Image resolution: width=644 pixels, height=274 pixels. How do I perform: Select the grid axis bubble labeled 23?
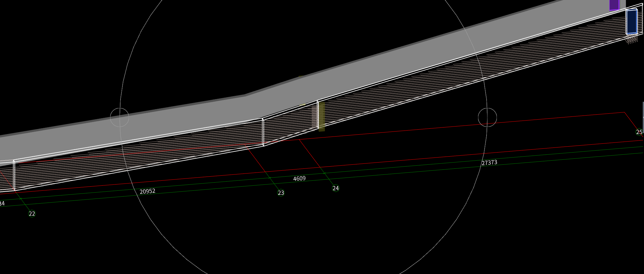pyautogui.click(x=281, y=193)
